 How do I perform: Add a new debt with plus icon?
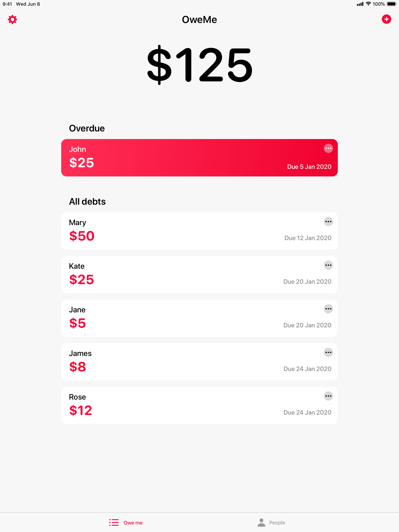pos(386,19)
